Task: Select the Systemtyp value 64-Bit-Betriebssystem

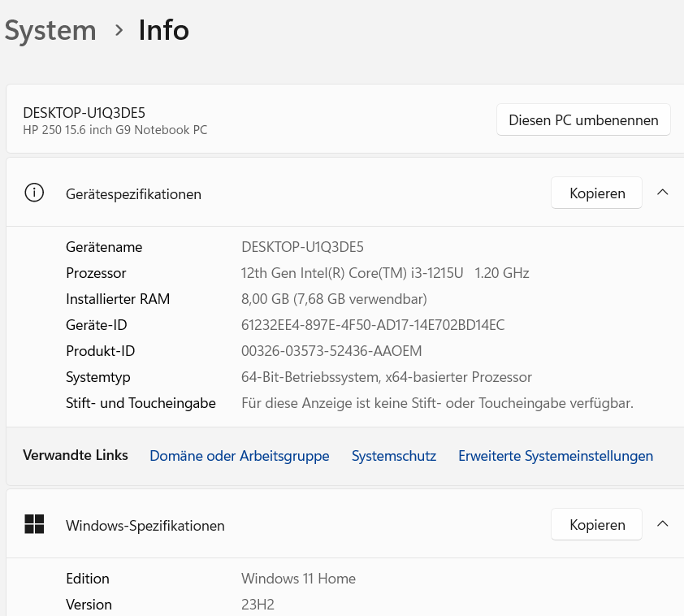Action: 387,377
